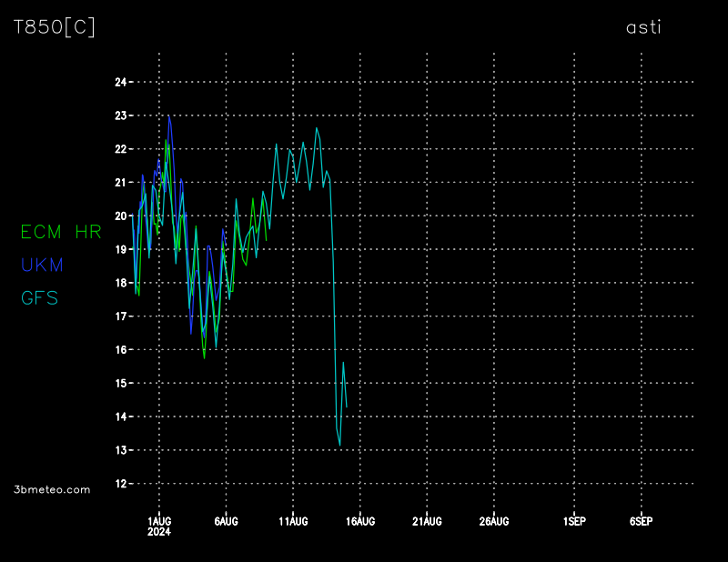Click the 1AUG 2024 date label
Image resolution: width=728 pixels, height=562 pixels.
click(159, 526)
